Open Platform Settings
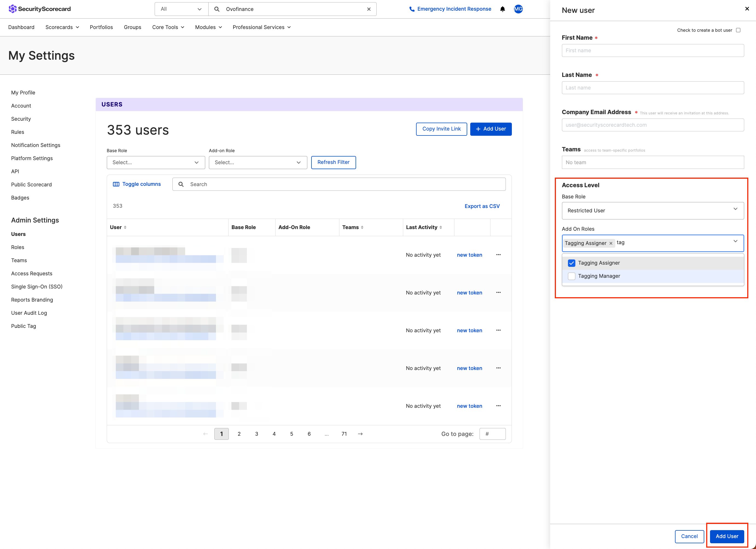This screenshot has height=549, width=756. (x=32, y=158)
